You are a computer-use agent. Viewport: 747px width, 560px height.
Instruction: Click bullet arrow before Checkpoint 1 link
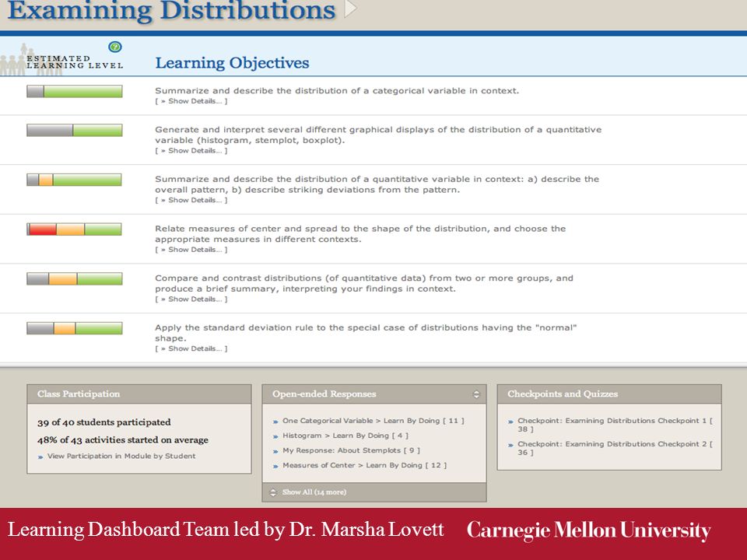coord(510,422)
